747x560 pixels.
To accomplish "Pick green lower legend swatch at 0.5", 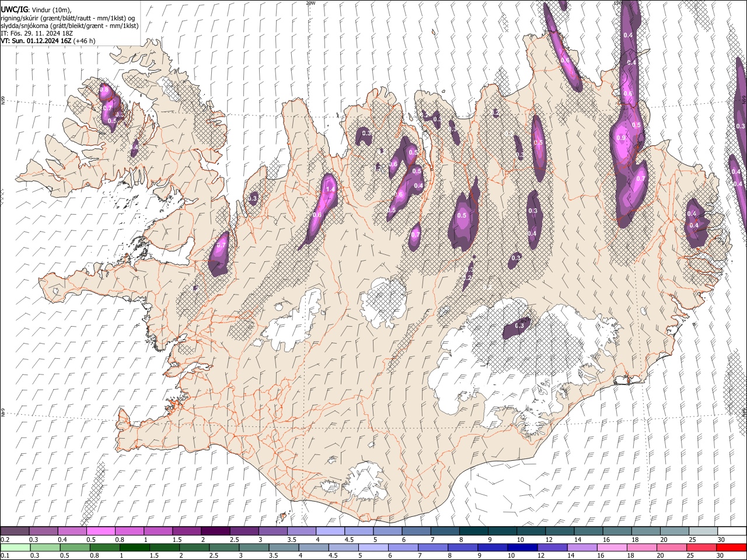I will pos(75,548).
